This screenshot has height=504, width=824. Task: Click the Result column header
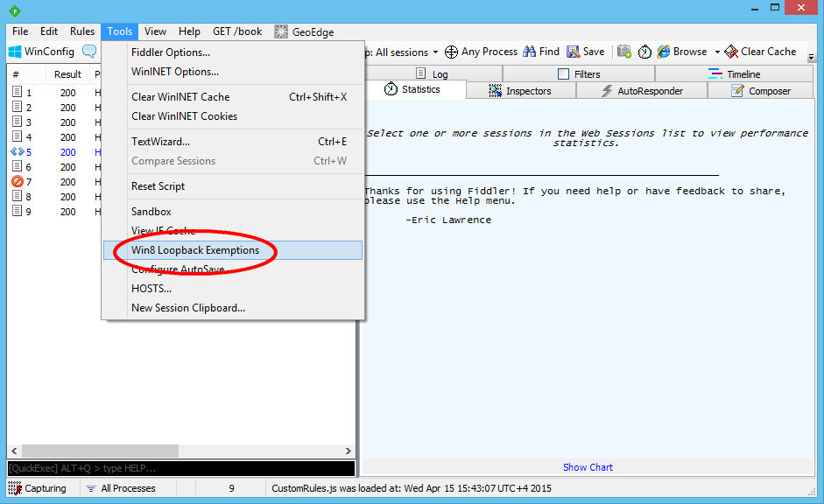(x=67, y=74)
